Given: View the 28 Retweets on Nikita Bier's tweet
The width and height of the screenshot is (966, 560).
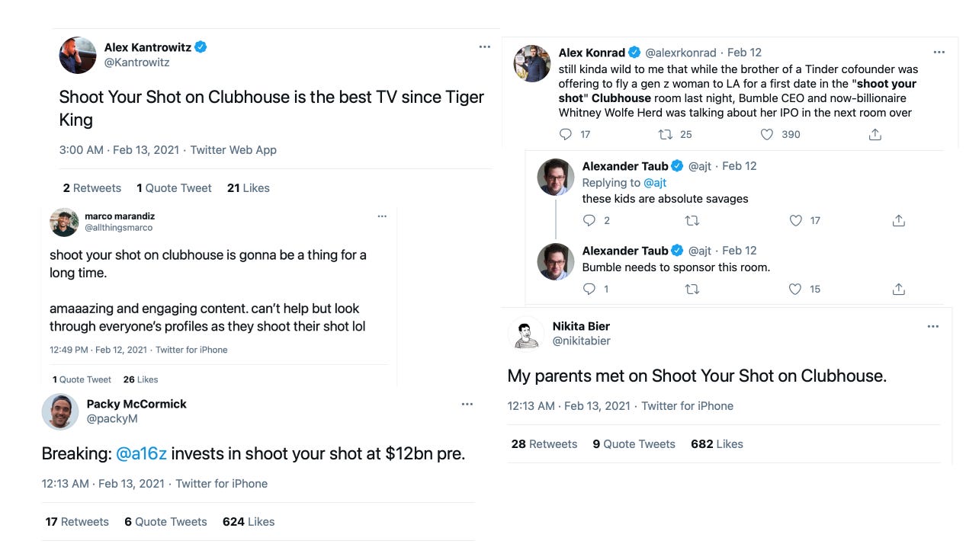Looking at the screenshot, I should click(544, 444).
